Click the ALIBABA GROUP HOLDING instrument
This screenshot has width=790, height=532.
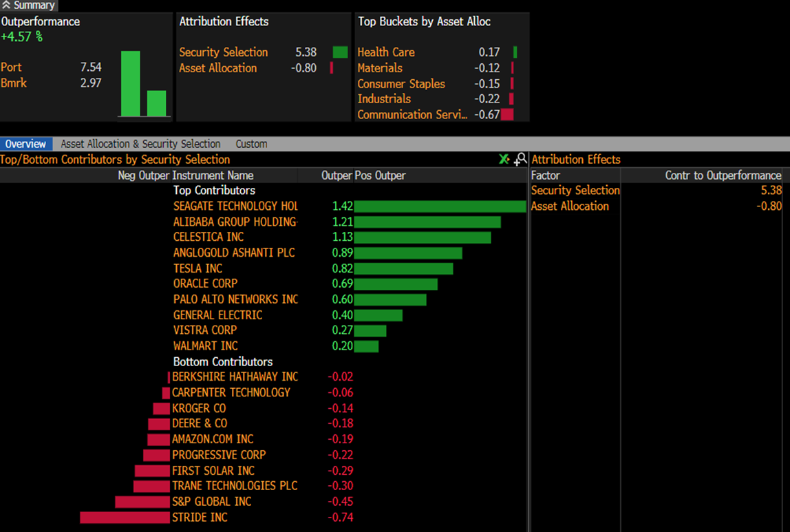coord(235,222)
